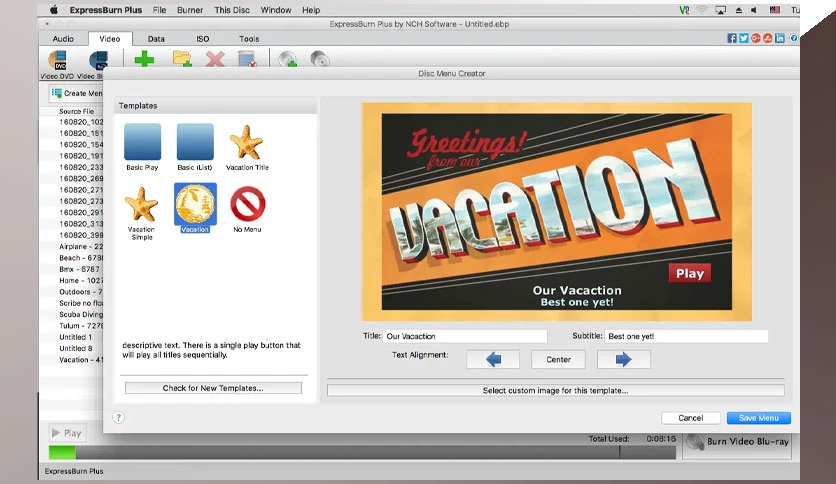Open the Twitter share icon
Image resolution: width=836 pixels, height=484 pixels.
pos(744,38)
